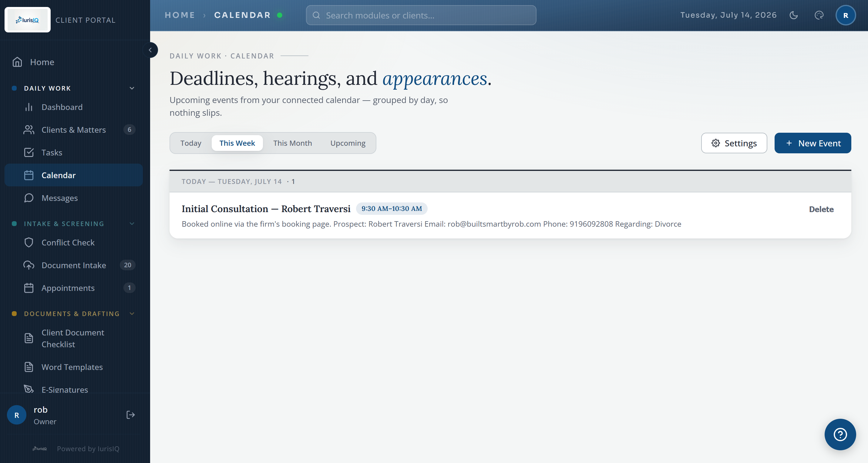Image resolution: width=868 pixels, height=463 pixels.
Task: Select the Upcoming tab
Action: [x=348, y=143]
